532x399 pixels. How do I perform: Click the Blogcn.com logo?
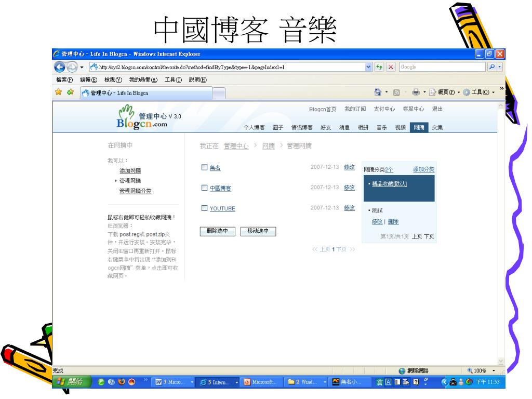click(142, 117)
